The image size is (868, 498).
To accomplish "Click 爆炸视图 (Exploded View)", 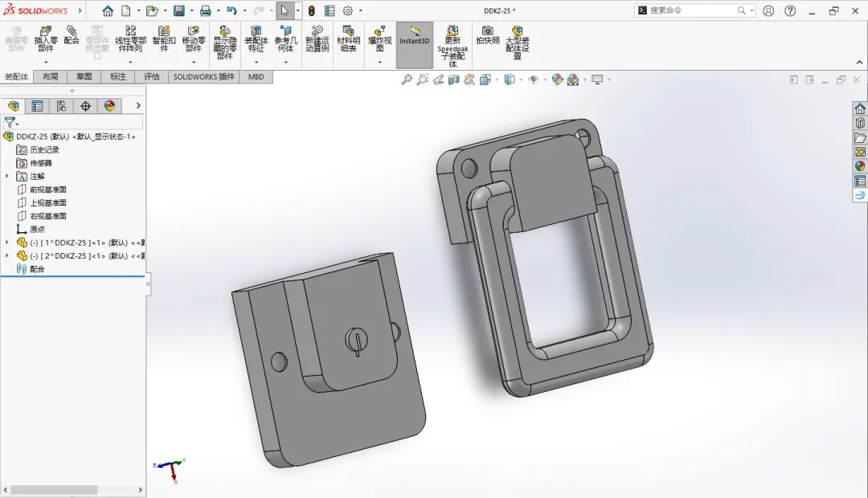I will click(379, 39).
